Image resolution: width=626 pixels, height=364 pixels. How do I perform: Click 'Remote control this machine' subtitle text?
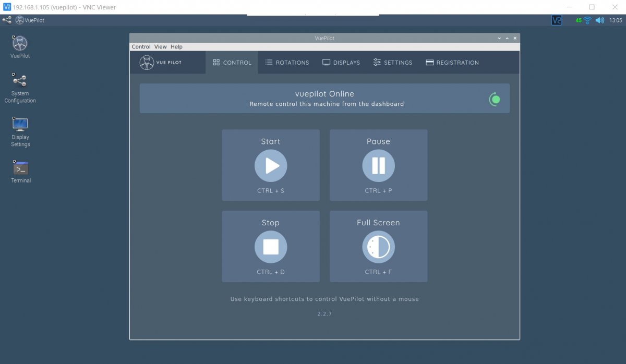coord(327,104)
